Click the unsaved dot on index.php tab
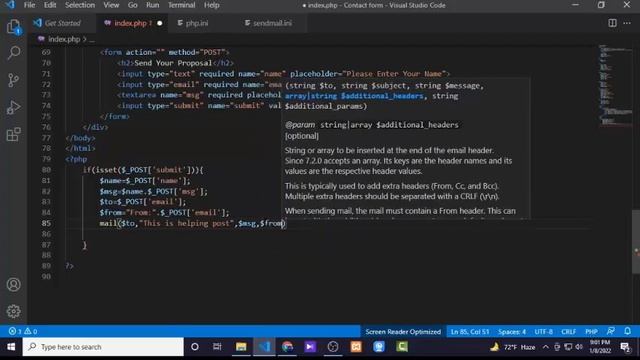Screen dimensions: 640x360 pyautogui.click(x=160, y=23)
